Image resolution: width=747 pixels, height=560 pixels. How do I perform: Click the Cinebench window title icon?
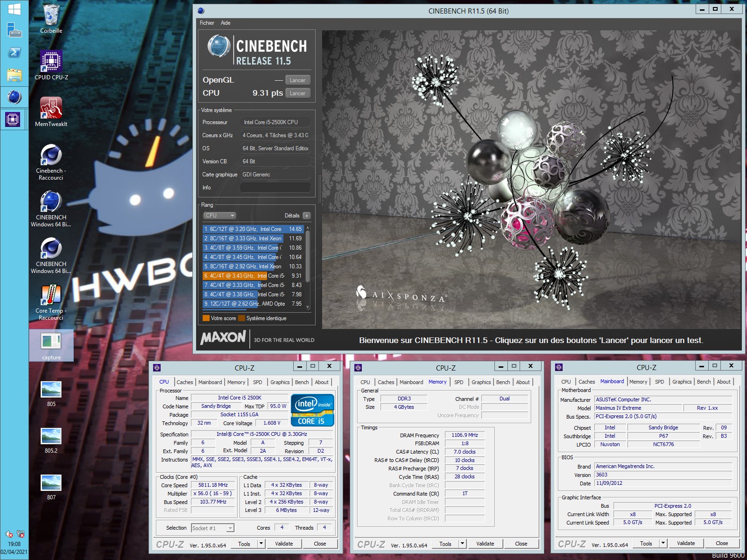[x=201, y=11]
